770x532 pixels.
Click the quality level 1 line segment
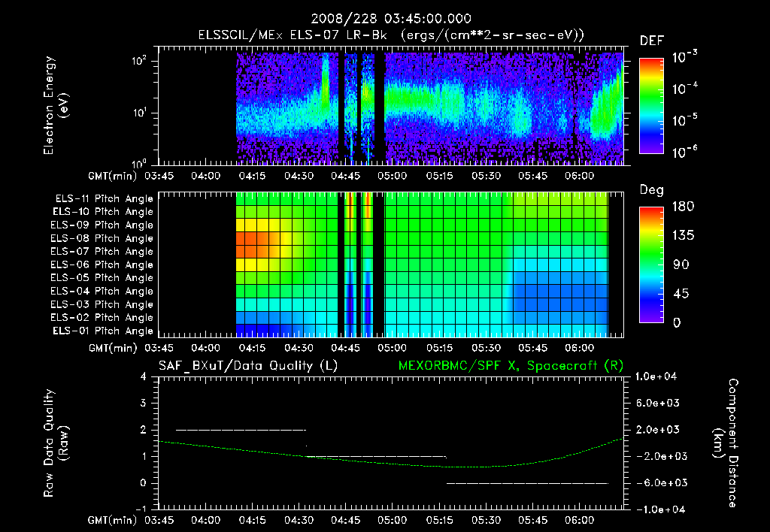(x=376, y=456)
